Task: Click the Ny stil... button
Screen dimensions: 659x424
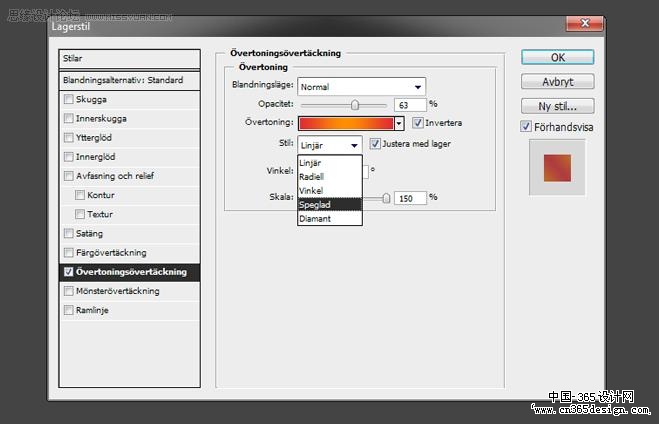Action: pyautogui.click(x=557, y=106)
